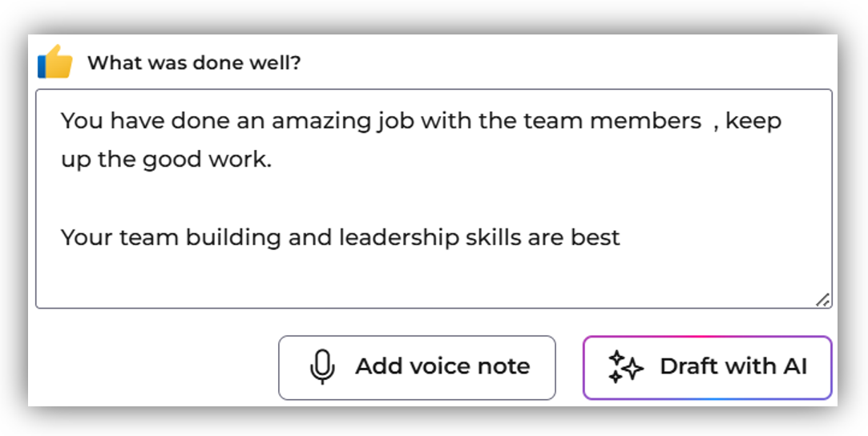Click the word "keep" after the comma

[x=753, y=121]
